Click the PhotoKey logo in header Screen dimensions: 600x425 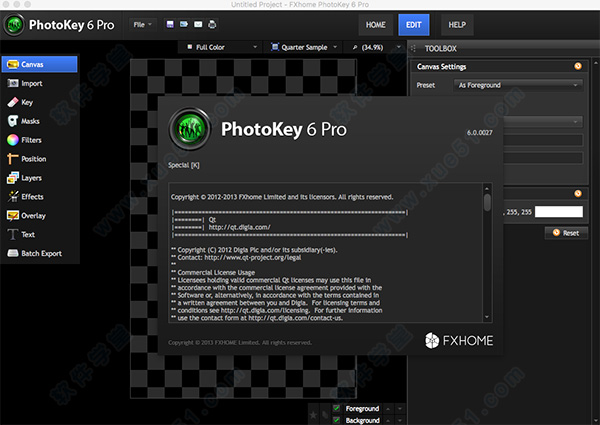[x=14, y=25]
